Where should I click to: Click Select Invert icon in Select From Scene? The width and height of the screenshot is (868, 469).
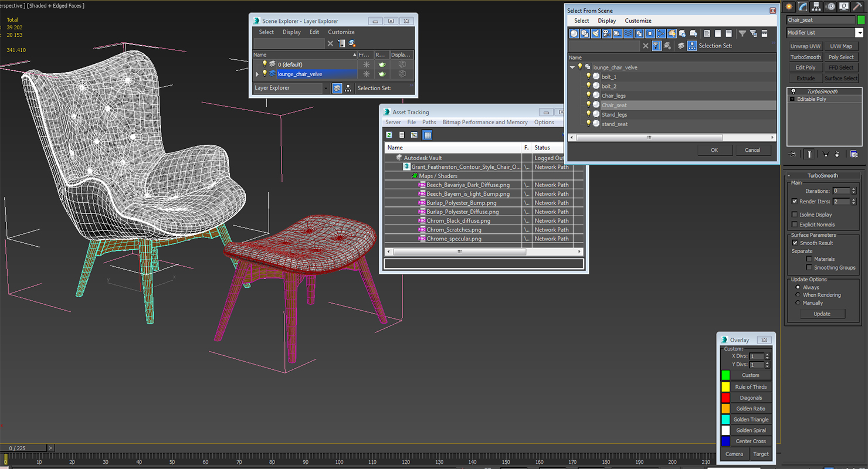click(729, 33)
